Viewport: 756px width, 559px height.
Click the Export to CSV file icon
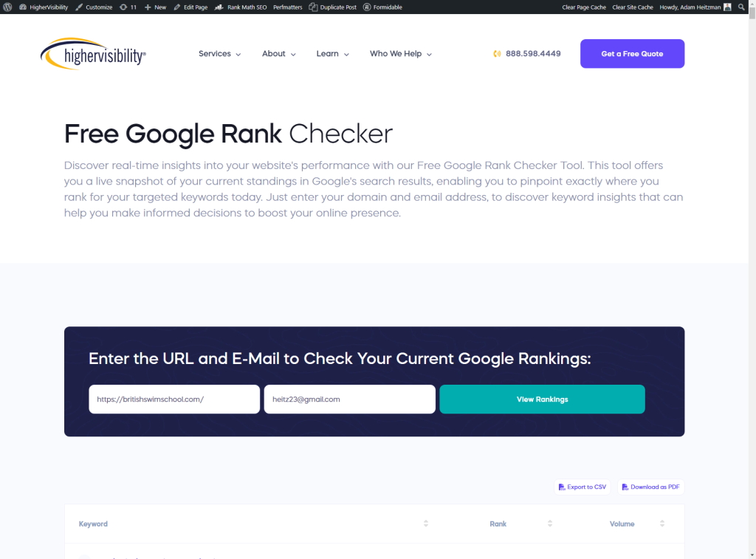pyautogui.click(x=562, y=487)
